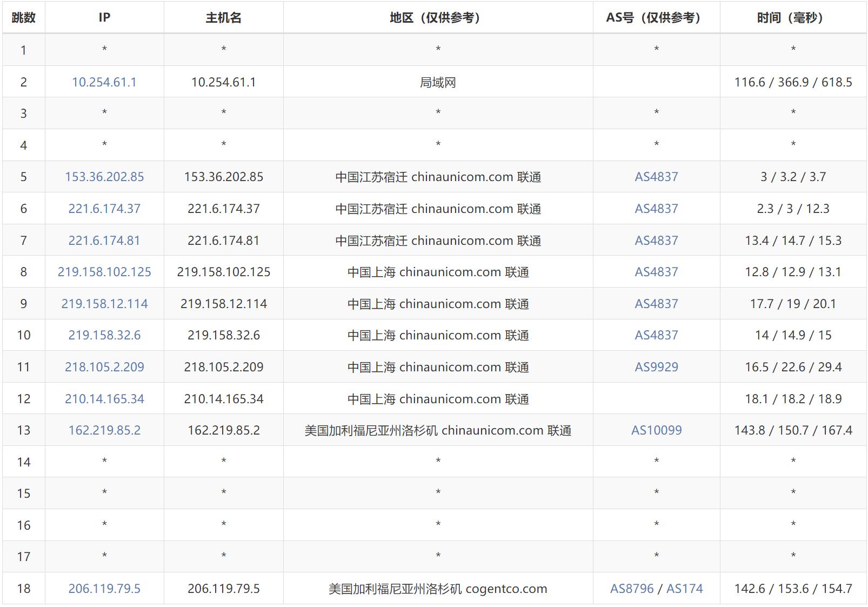Select time value 143.8 / 150.7 / 167.4

[793, 430]
